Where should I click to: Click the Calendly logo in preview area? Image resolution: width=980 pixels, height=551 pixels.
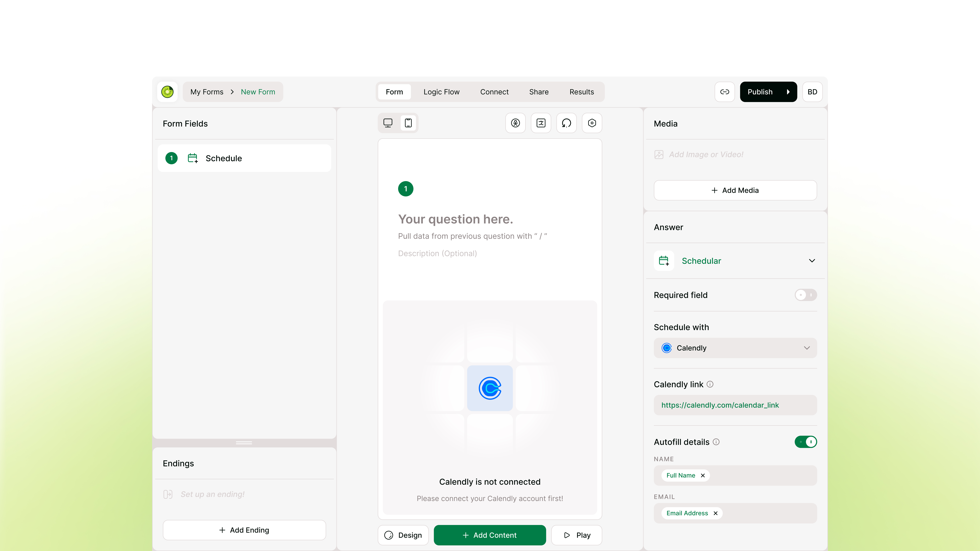(490, 388)
